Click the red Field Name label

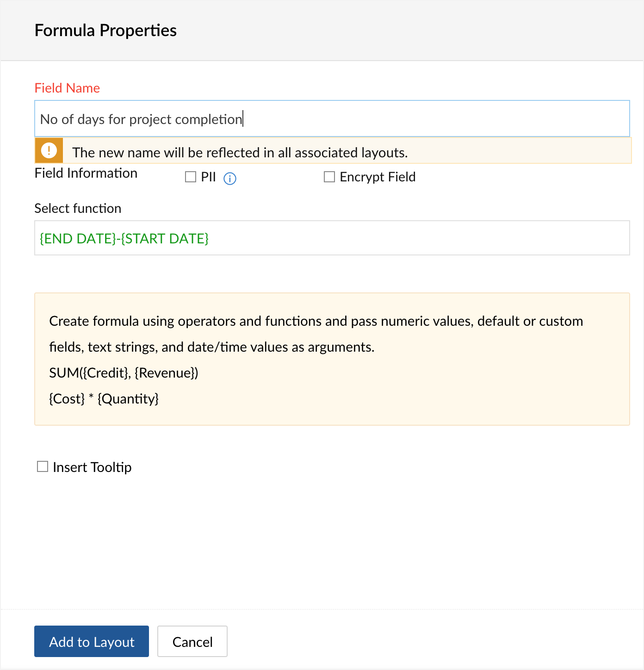[67, 88]
